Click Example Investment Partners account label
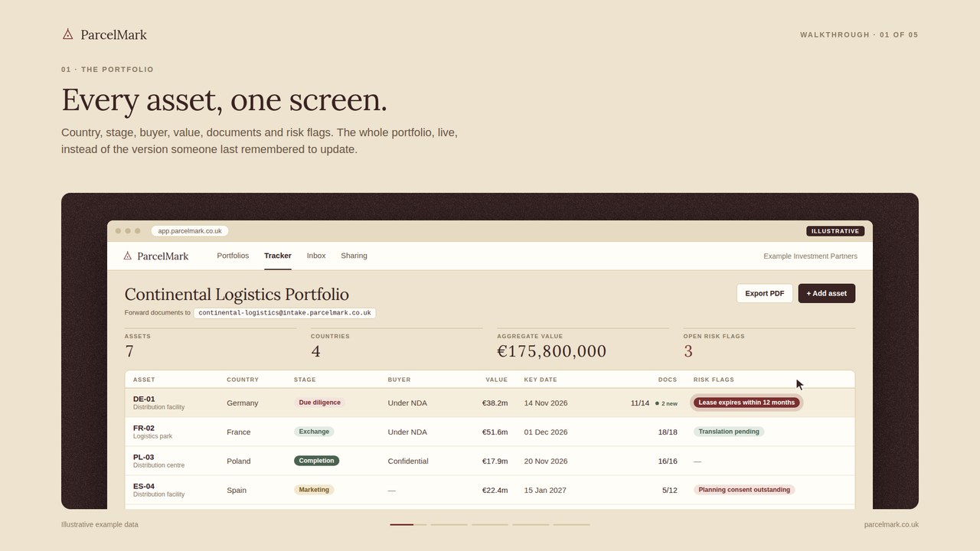 [x=810, y=256]
